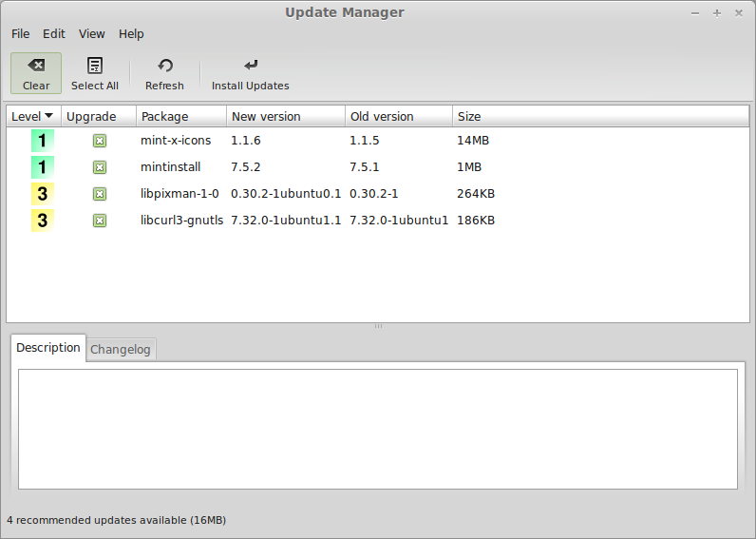Close the Update Manager window
This screenshot has height=539, width=756.
pos(739,13)
